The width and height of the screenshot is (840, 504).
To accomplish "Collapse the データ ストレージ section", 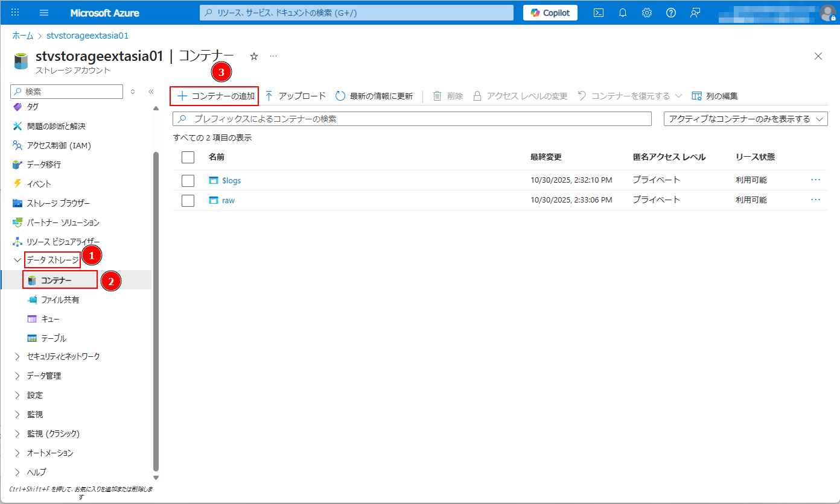I will pyautogui.click(x=17, y=260).
